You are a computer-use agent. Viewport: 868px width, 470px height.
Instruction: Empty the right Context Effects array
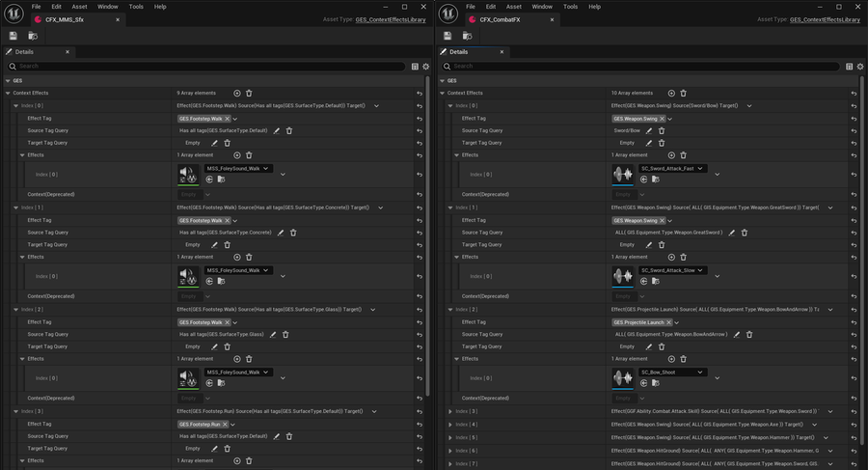(683, 93)
